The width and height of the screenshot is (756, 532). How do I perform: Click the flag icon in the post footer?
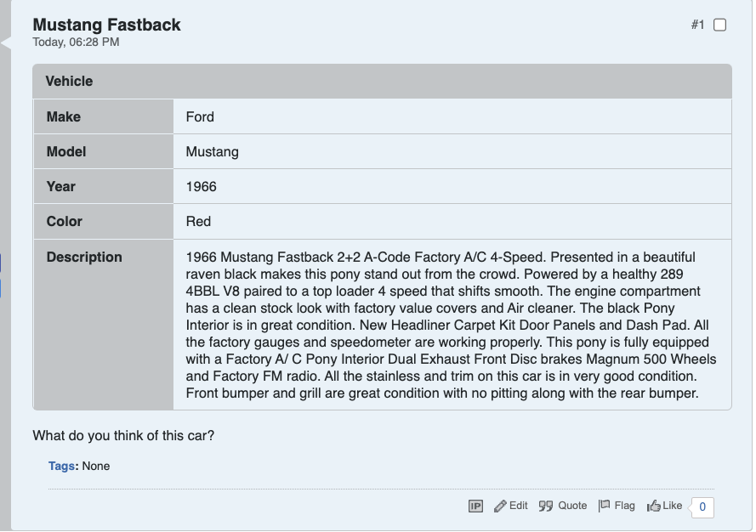tap(604, 506)
